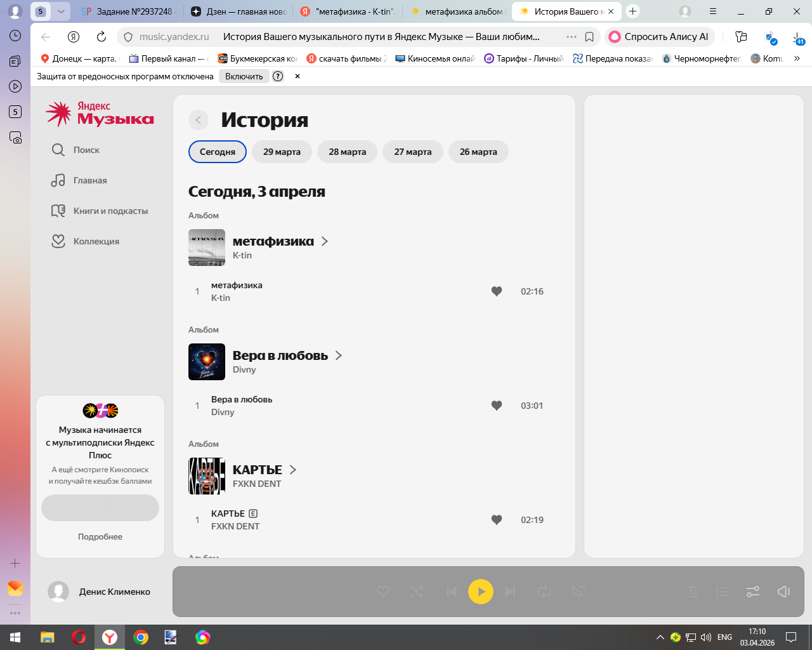Select the Сегодня history tab
This screenshot has height=650, width=812.
pos(218,152)
